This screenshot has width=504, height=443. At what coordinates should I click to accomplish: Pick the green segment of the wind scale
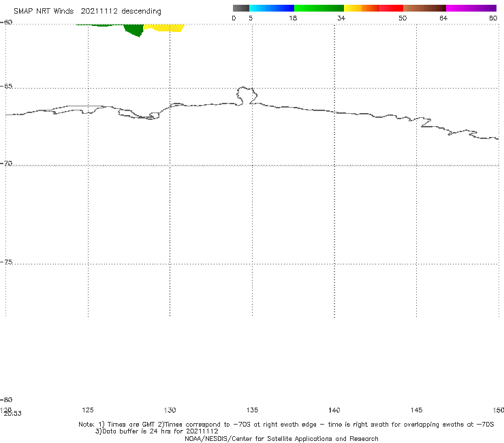[319, 8]
